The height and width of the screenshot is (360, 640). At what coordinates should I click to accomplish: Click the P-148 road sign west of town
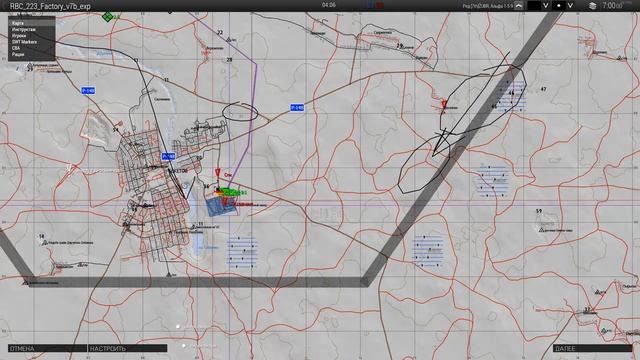pos(88,91)
